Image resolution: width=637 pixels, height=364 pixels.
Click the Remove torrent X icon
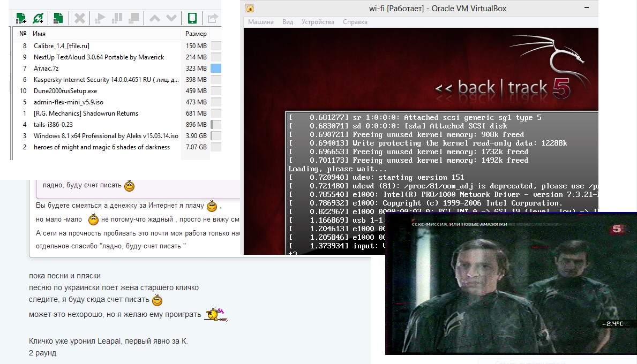80,18
